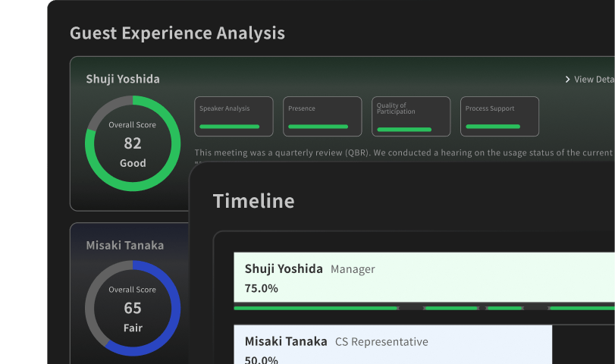Click the quarterly review meeting summary text
Screen dimensions: 615x364
click(402, 153)
